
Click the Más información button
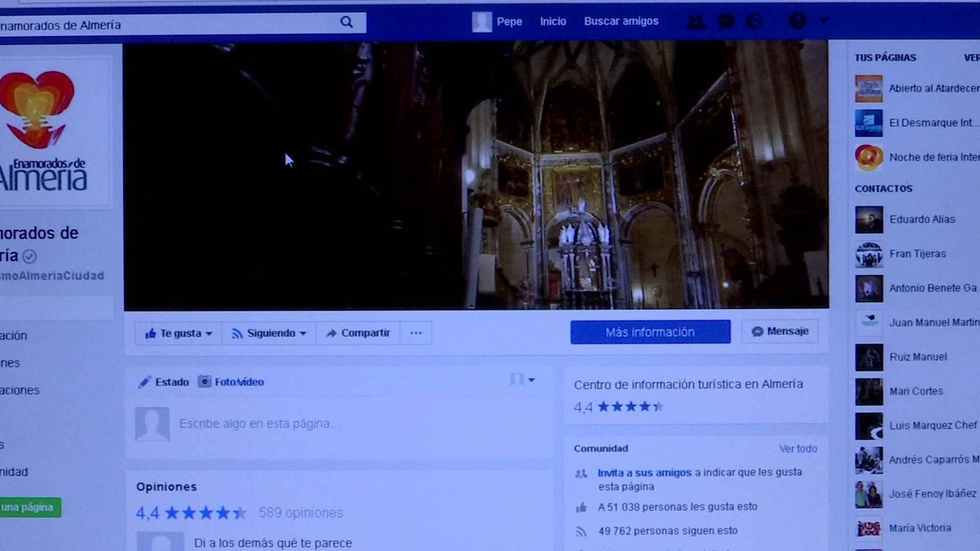pos(650,332)
